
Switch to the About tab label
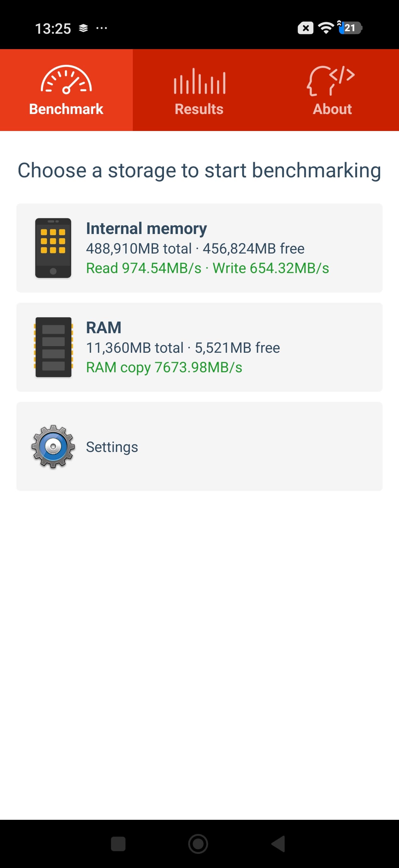tap(332, 109)
